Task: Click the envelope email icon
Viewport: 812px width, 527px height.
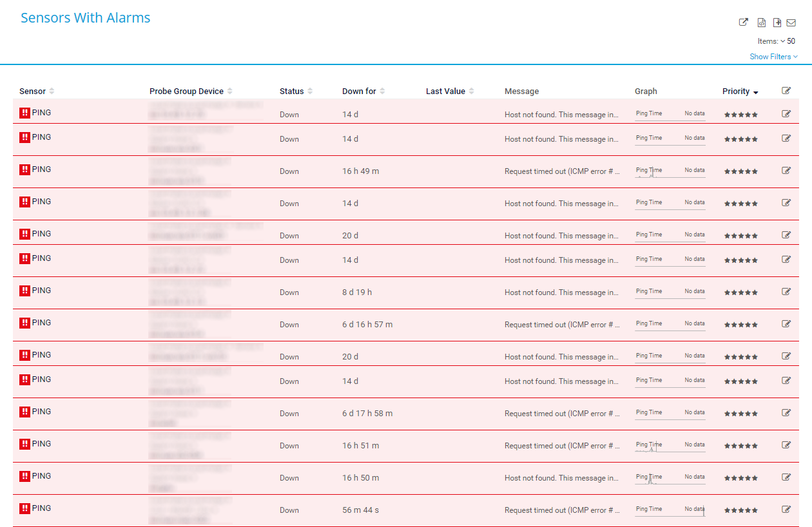Action: (x=791, y=23)
